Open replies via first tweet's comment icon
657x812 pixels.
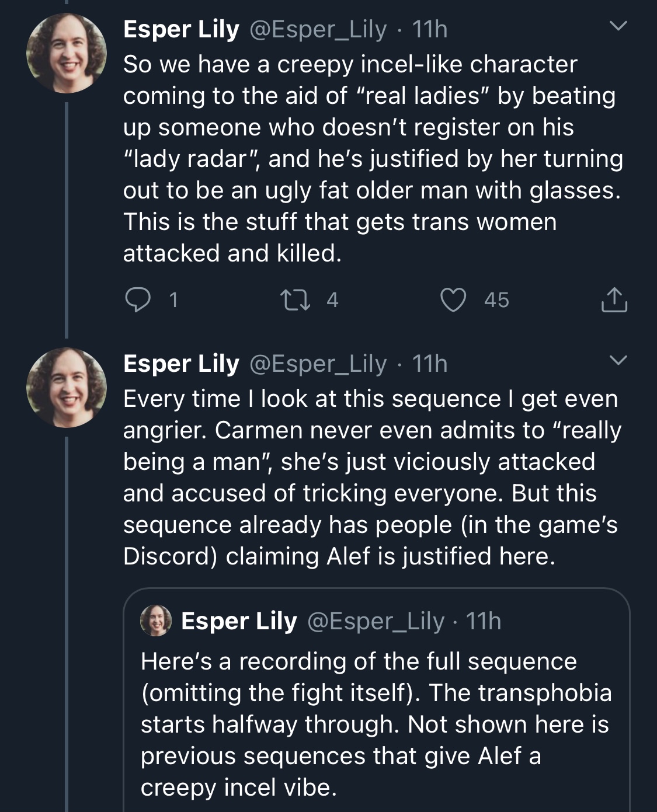(138, 300)
